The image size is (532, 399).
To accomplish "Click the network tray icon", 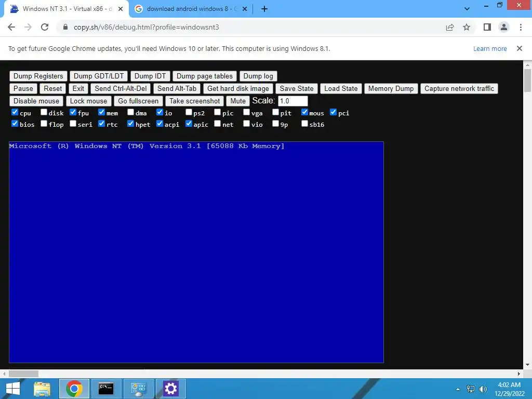I will (x=471, y=389).
